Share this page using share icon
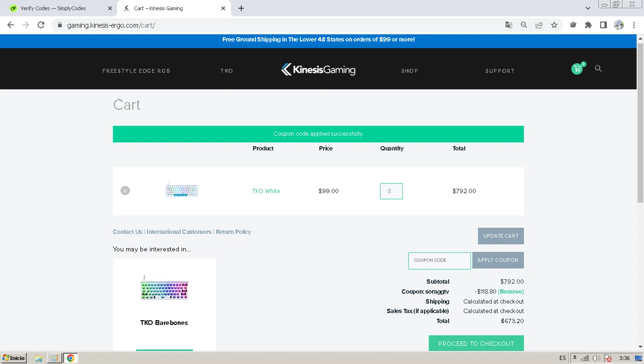644x364 pixels. (x=539, y=25)
